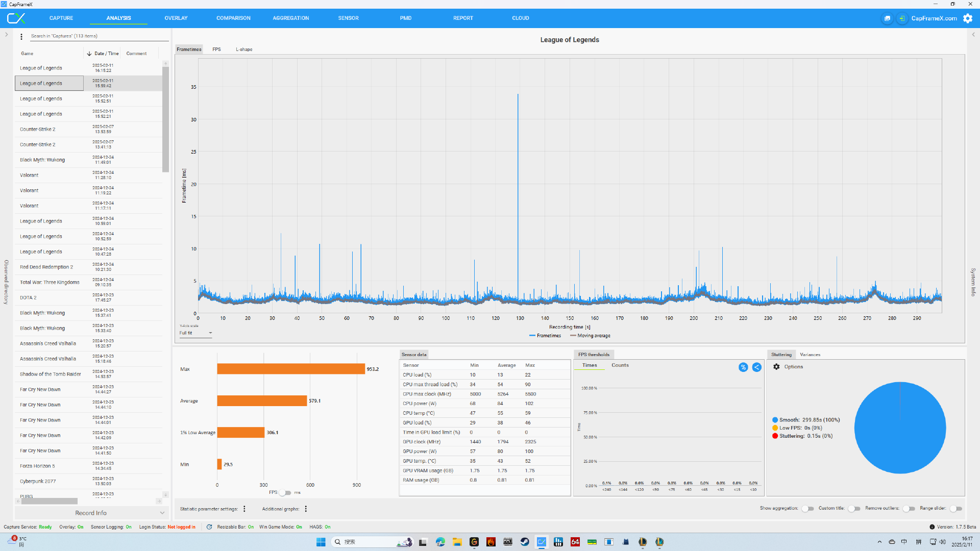Click the Game column header
The image size is (980, 551).
tap(27, 54)
